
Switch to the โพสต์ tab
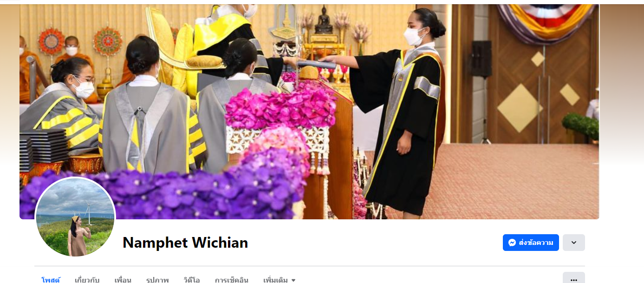[51, 280]
